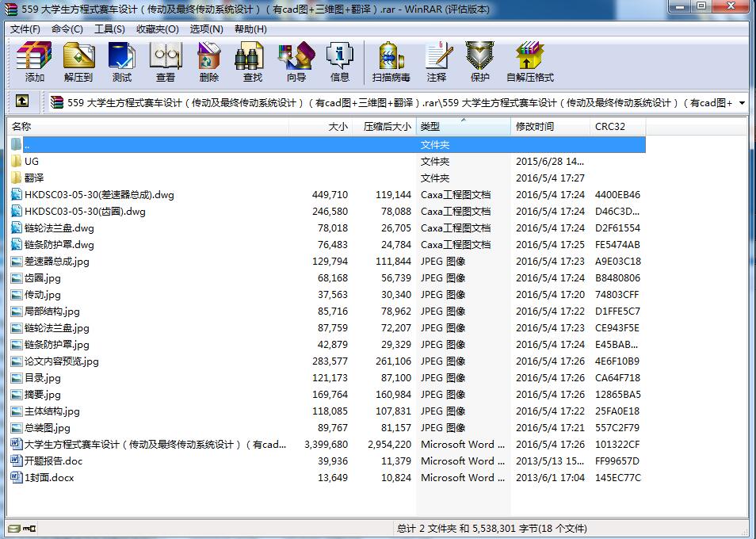756x539 pixels.
Task: Click the 扫描病毒 (Virus Scan) icon
Action: pyautogui.click(x=391, y=62)
